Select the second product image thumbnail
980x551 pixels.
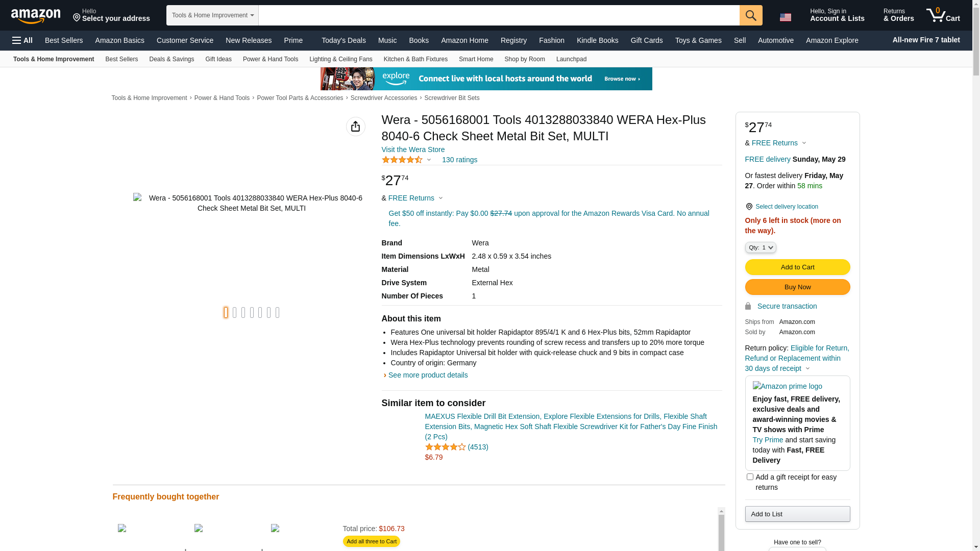235,312
